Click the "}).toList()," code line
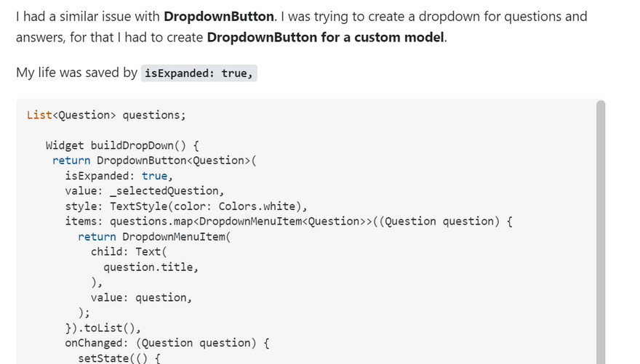Viewport: 640px width, 364px height. (x=108, y=328)
